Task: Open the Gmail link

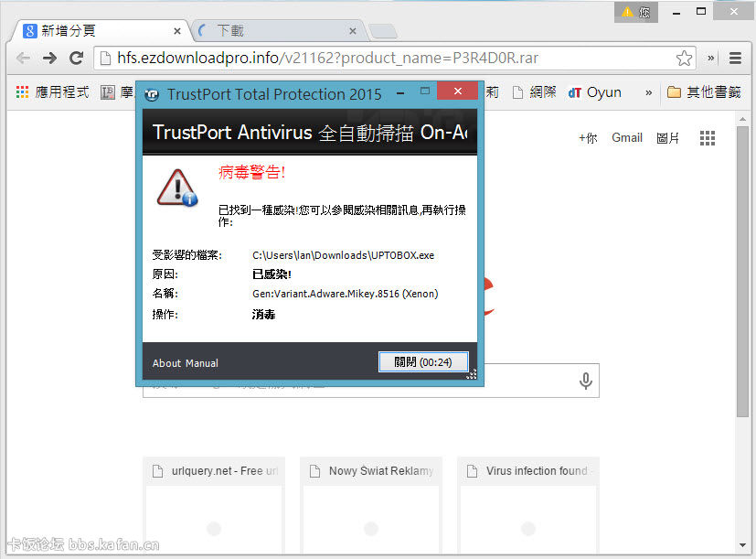Action: (627, 138)
